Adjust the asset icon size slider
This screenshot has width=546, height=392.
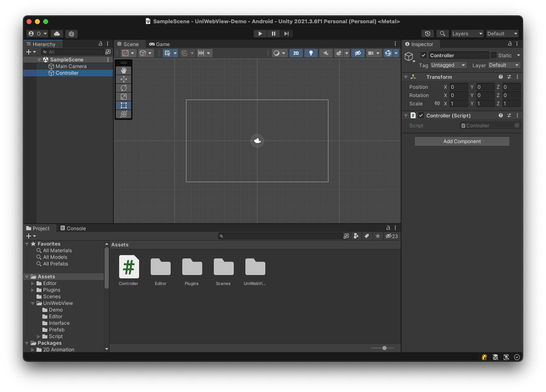(384, 348)
